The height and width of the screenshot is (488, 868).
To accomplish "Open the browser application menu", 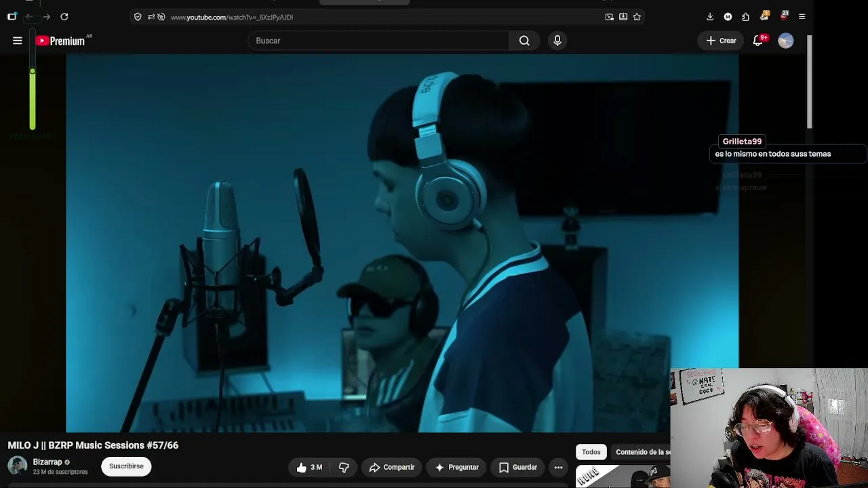I will tap(802, 17).
